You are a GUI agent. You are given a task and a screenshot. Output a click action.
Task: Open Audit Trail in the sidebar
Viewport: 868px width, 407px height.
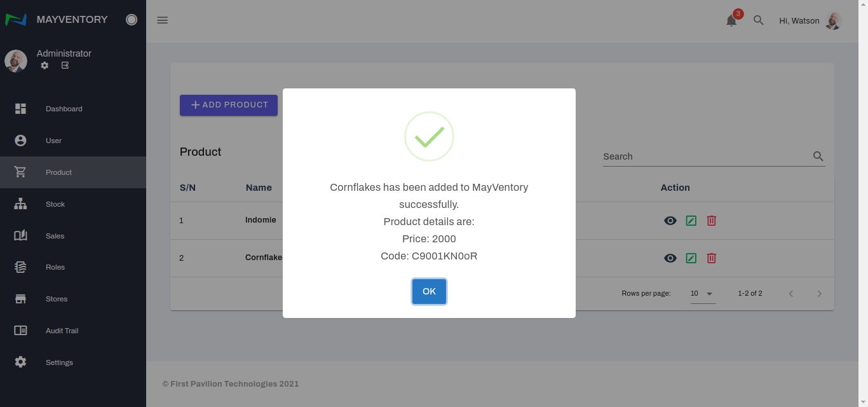click(x=62, y=331)
